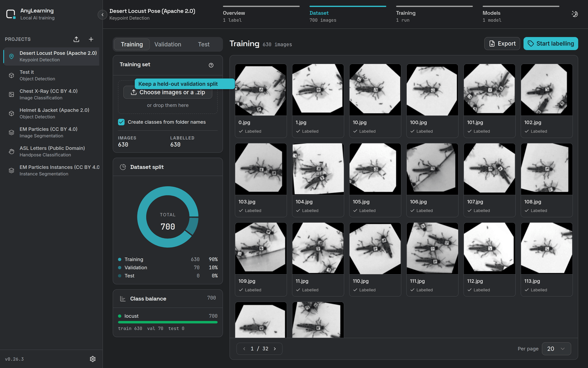
Task: Open the Test it project cube icon
Action: [x=11, y=75]
